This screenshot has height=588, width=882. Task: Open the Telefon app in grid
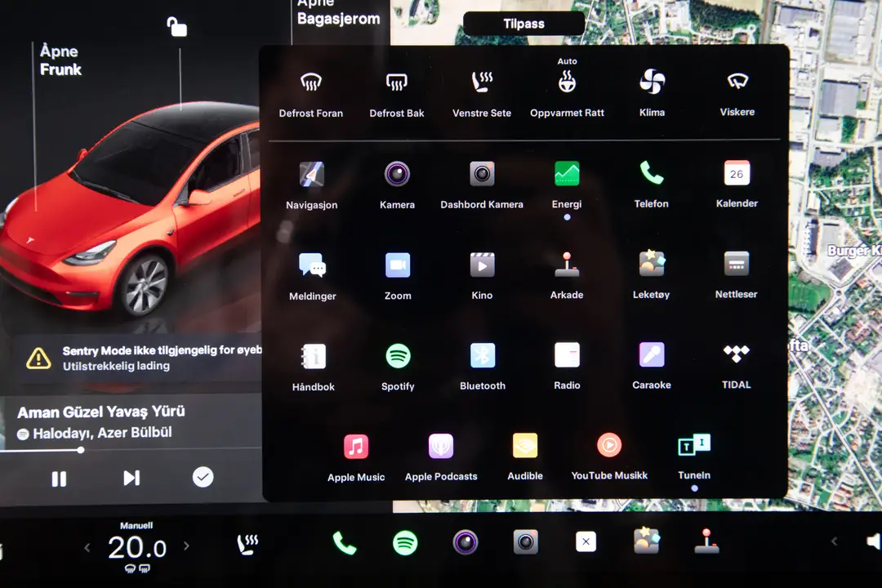coord(652,185)
